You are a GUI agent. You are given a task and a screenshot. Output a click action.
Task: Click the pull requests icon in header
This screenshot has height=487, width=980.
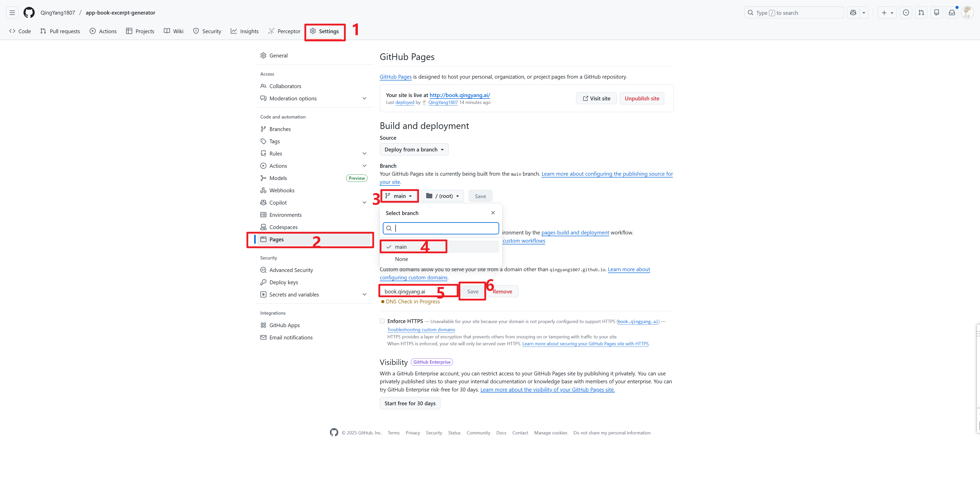[x=921, y=13]
